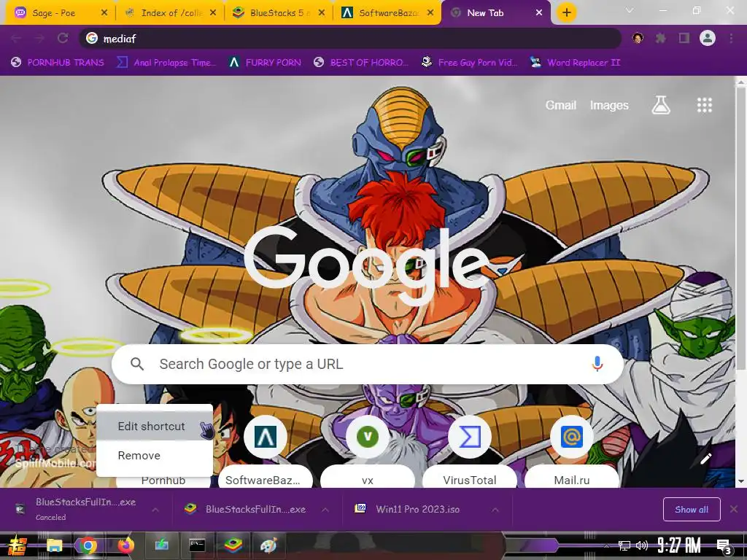Reload the current page

(63, 38)
